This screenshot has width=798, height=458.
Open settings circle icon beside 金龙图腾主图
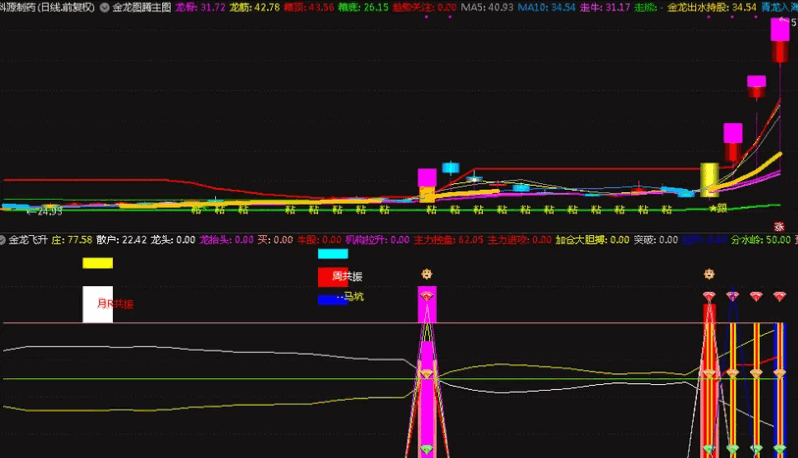pyautogui.click(x=105, y=8)
